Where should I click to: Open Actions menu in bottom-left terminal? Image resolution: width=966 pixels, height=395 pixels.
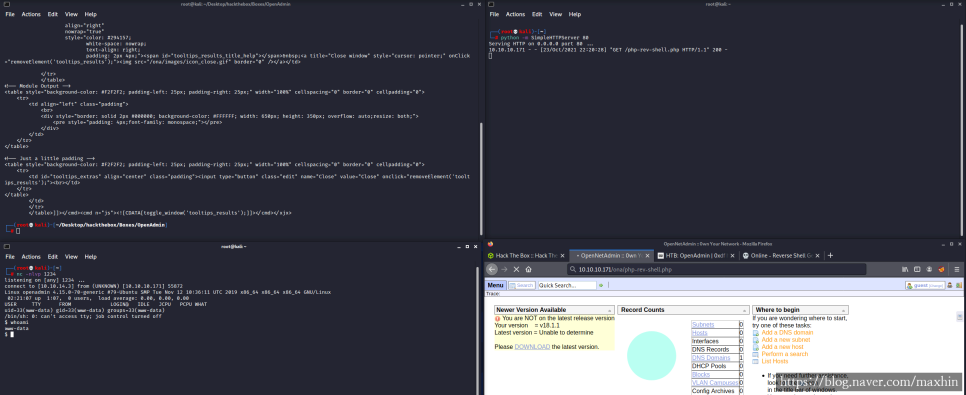coord(31,256)
